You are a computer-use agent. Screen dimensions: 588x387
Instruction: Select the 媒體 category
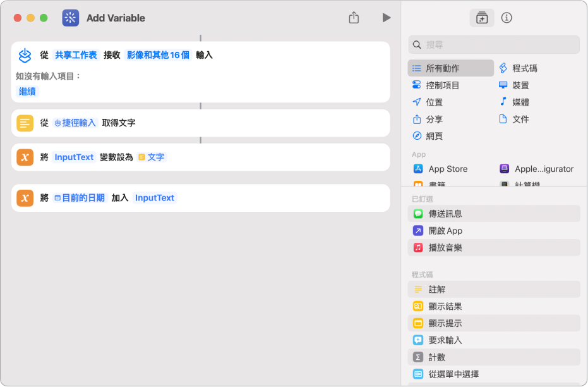[520, 102]
